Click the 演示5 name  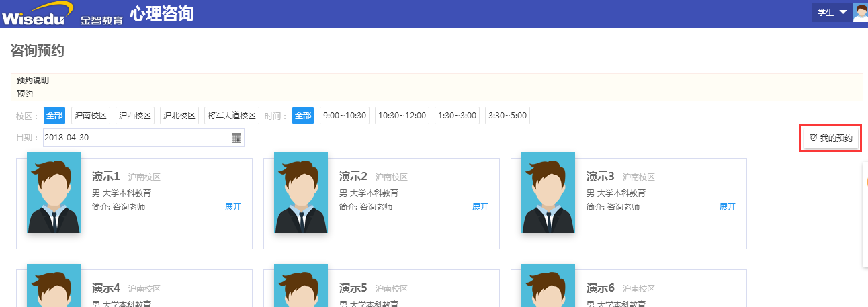coord(353,288)
